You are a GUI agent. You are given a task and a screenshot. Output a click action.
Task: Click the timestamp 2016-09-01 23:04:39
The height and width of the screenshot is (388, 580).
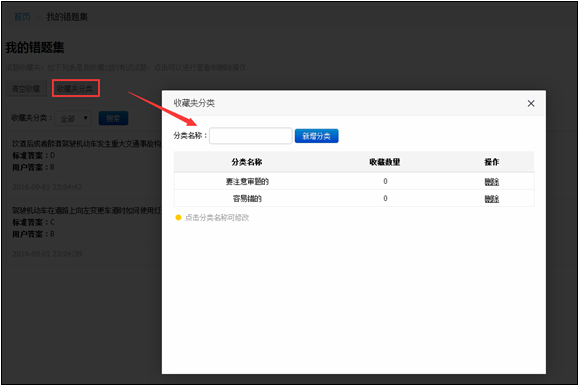47,254
